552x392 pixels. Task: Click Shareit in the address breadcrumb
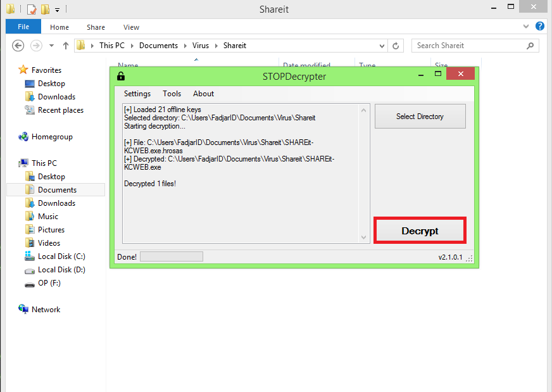234,46
